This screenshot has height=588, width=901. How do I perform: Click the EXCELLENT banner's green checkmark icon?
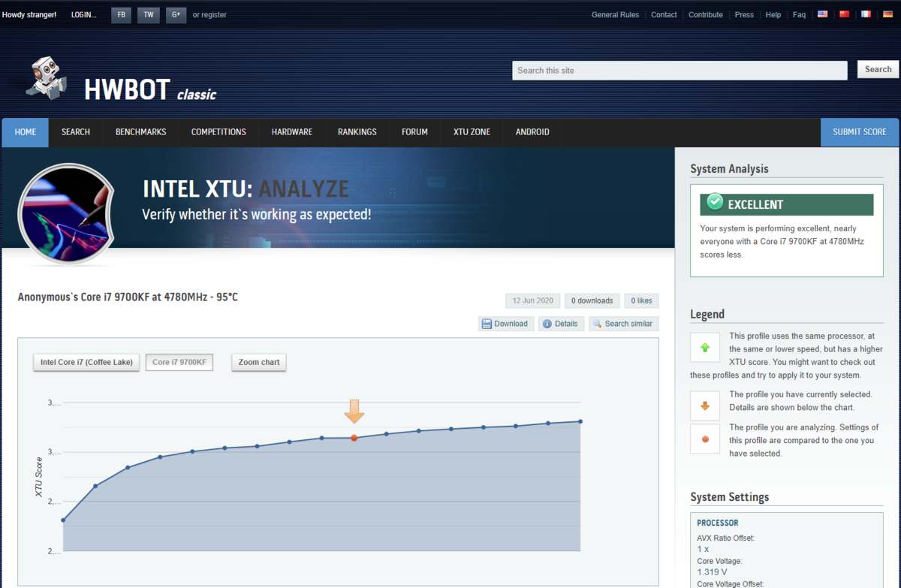point(715,202)
